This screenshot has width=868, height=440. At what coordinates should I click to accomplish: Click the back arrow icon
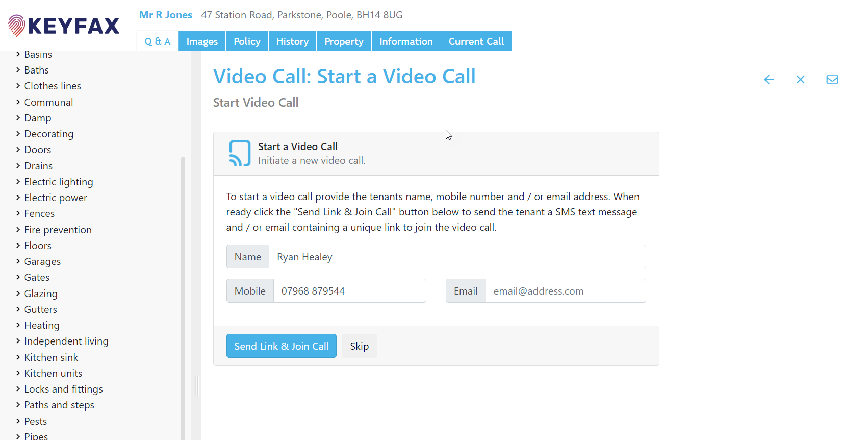pos(769,80)
